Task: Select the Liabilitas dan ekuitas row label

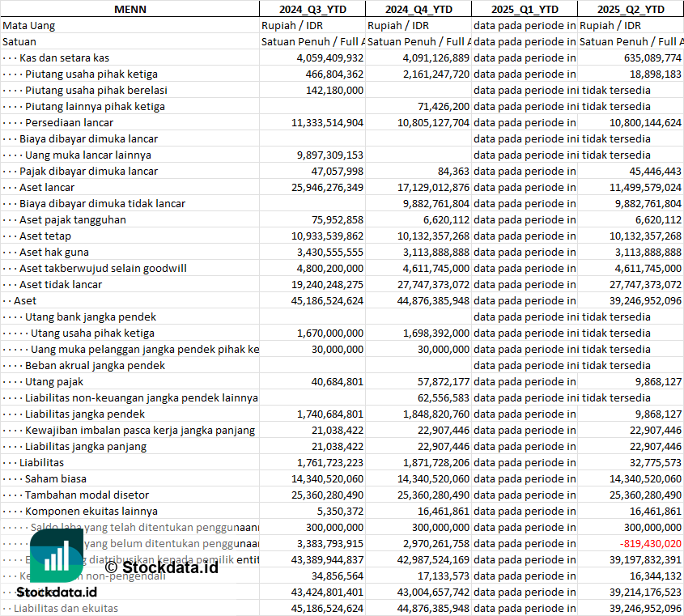Action: [66, 608]
